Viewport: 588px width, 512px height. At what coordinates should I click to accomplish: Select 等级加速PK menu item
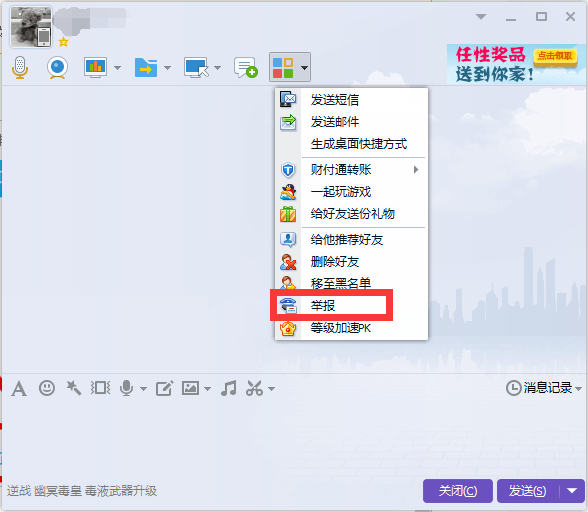pyautogui.click(x=351, y=328)
